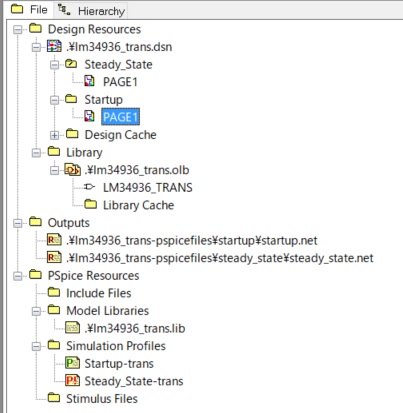The width and height of the screenshot is (403, 413).
Task: Select the .¥lm34936_trans.olb entry
Action: coord(137,170)
